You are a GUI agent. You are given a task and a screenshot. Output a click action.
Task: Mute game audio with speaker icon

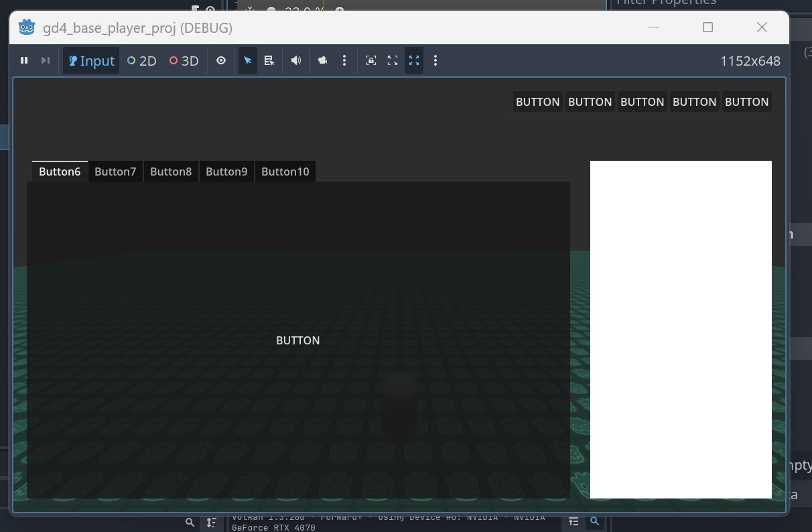[296, 60]
